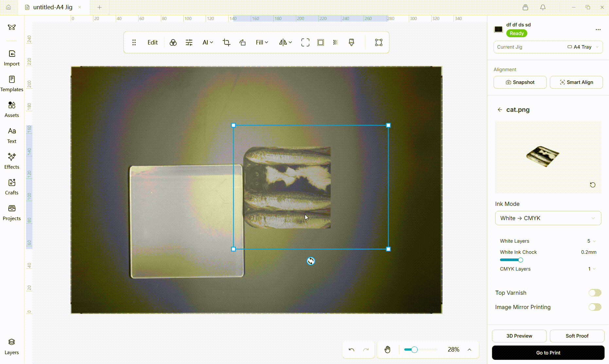Click the paint brush stamp icon
The image size is (609, 364).
tap(351, 42)
